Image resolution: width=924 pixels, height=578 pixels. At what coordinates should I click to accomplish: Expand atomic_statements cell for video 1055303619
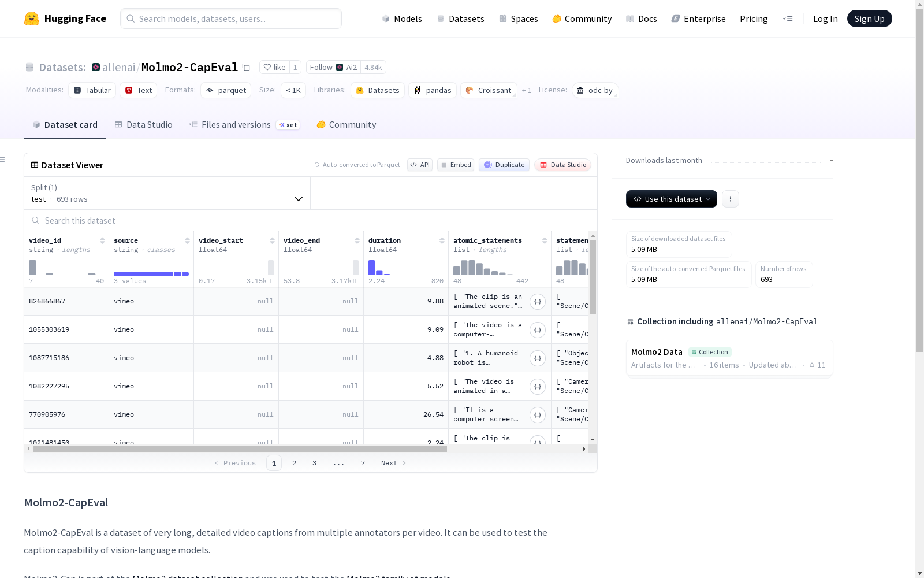tap(538, 330)
